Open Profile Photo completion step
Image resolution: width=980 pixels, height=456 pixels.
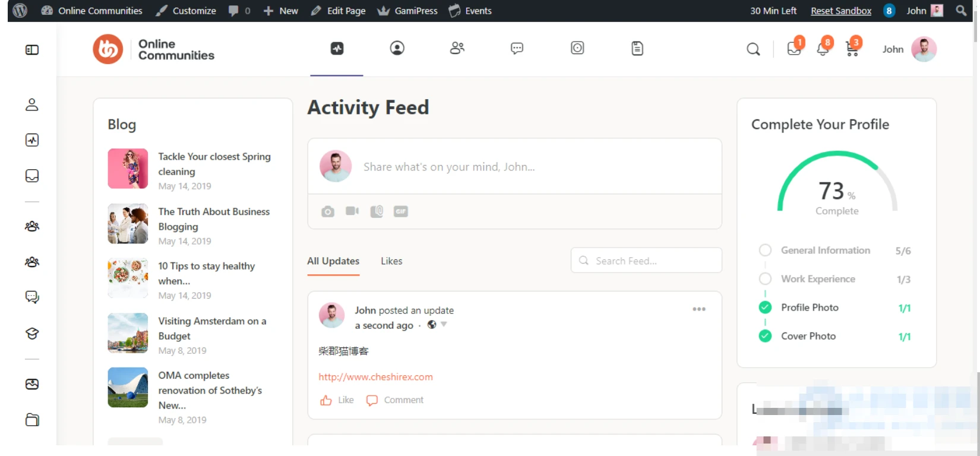pos(834,308)
